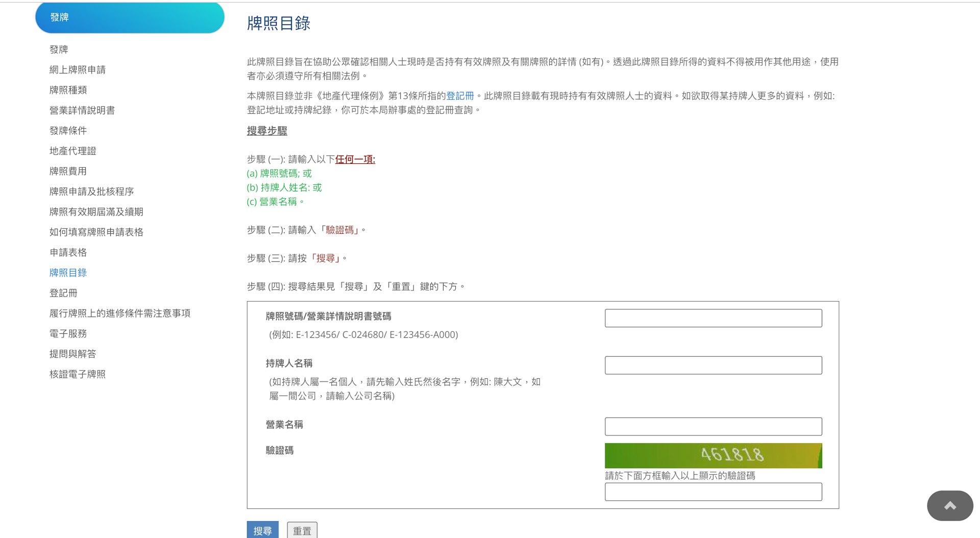The width and height of the screenshot is (980, 538).
Task: Submit with the 搜尋 button
Action: click(x=262, y=530)
